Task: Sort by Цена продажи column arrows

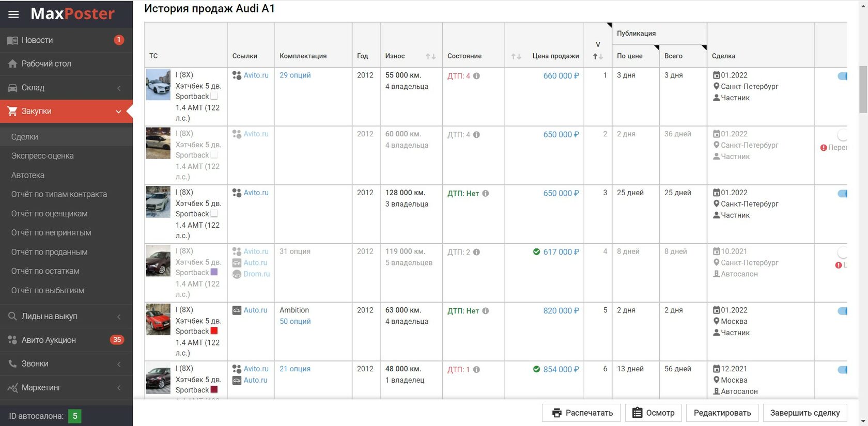Action: tap(516, 56)
